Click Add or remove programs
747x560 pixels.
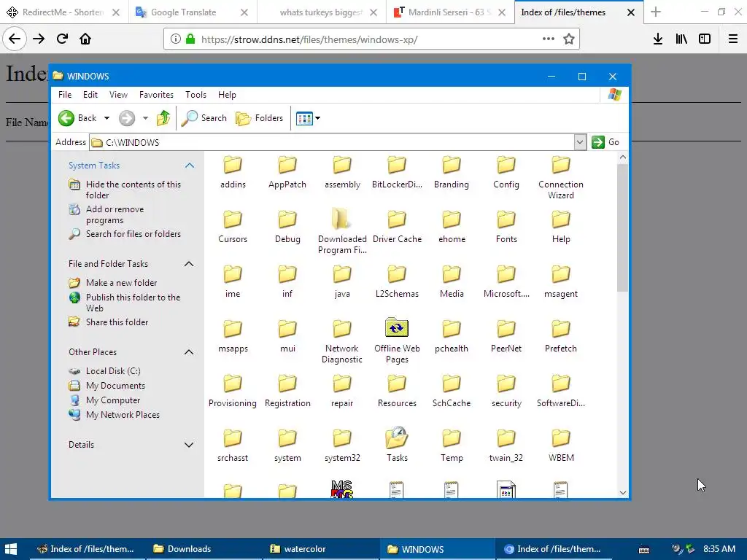coord(115,214)
